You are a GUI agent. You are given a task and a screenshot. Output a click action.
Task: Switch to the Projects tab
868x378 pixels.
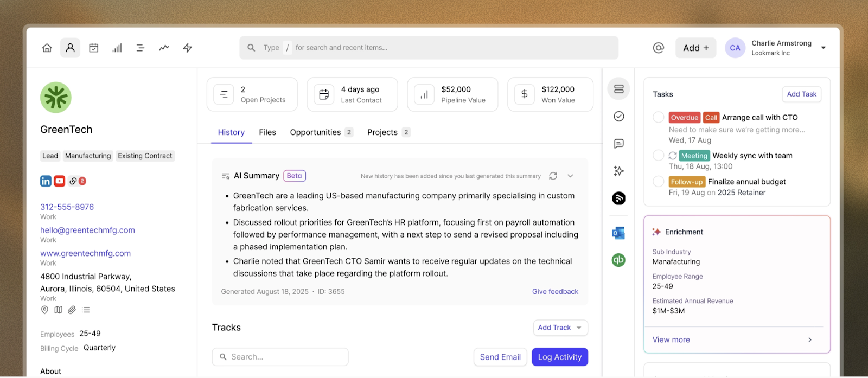(388, 132)
